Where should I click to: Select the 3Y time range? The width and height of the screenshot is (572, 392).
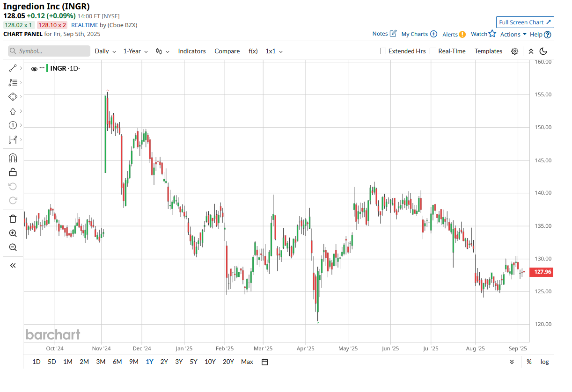[x=179, y=362]
